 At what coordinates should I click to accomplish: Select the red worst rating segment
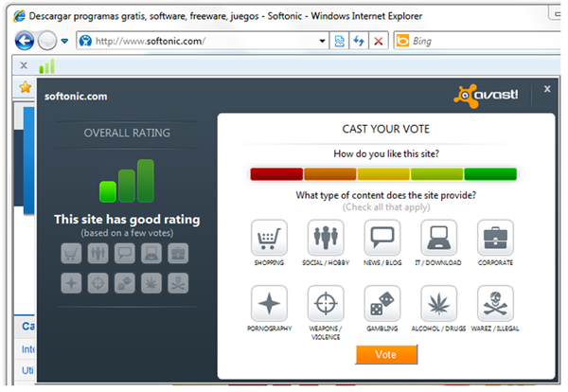(x=276, y=174)
